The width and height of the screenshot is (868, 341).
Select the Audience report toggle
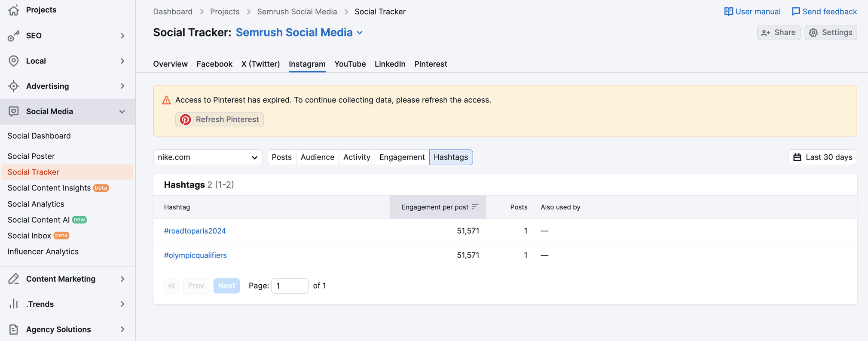318,157
